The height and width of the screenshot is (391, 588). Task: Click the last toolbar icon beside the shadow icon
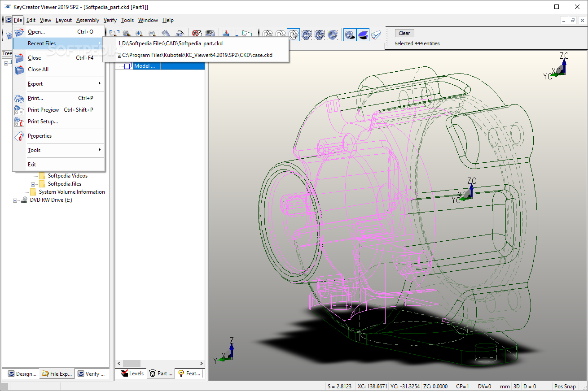pyautogui.click(x=376, y=35)
